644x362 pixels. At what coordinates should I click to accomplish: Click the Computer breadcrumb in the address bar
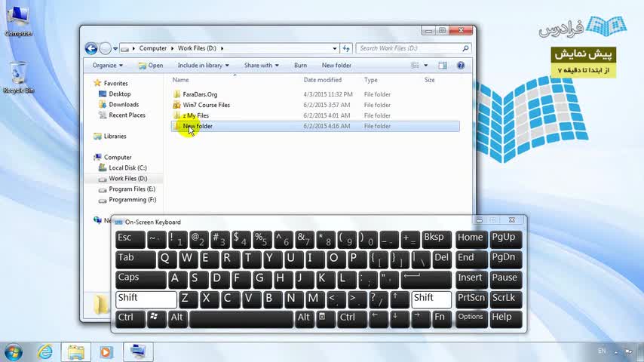153,48
